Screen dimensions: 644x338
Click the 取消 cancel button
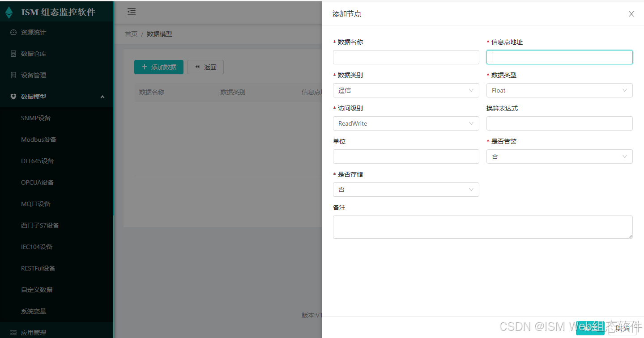click(x=623, y=328)
